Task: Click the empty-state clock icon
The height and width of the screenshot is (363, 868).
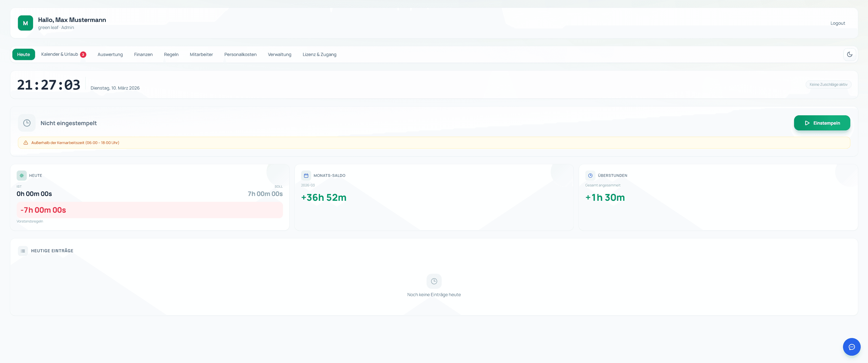Action: [x=434, y=281]
